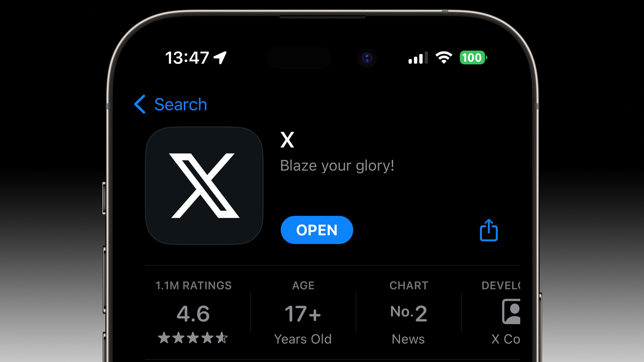Tap the Wi-Fi icon in status bar
Screen dimensions: 644x362
pyautogui.click(x=443, y=58)
